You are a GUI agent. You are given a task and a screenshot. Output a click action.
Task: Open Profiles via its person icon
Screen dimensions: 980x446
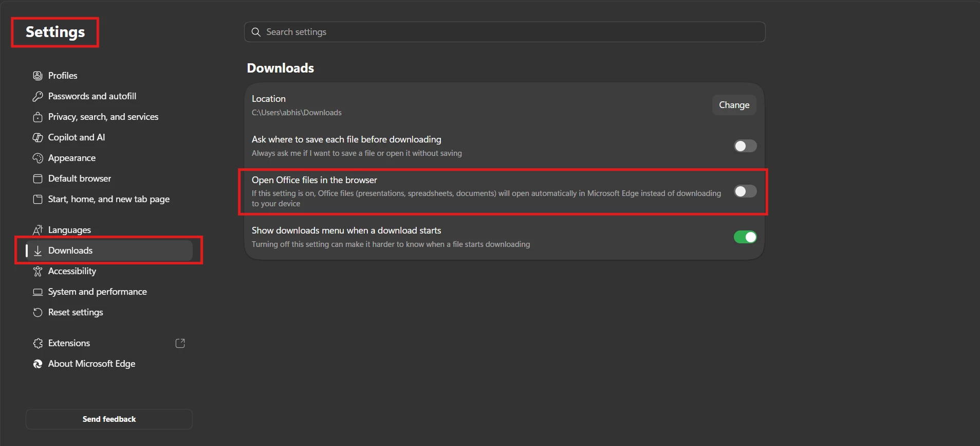click(38, 76)
